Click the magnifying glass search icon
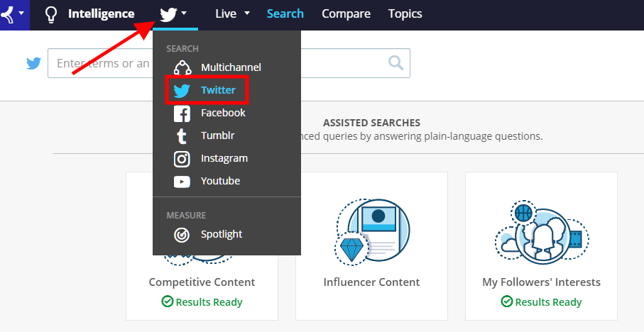This screenshot has height=332, width=644. pyautogui.click(x=396, y=63)
